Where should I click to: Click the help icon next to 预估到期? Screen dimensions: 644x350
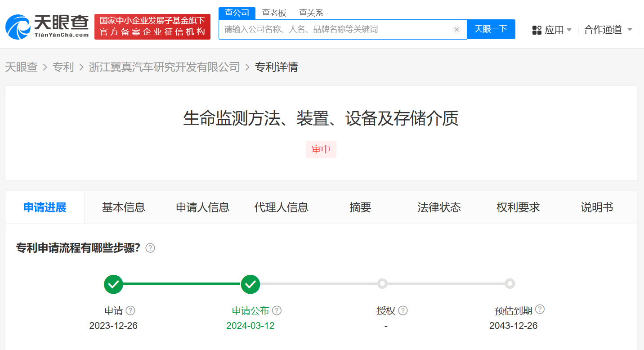[540, 310]
